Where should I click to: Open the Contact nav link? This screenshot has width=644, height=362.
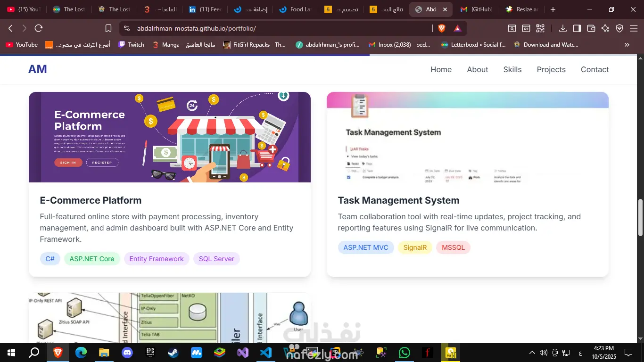[595, 69]
